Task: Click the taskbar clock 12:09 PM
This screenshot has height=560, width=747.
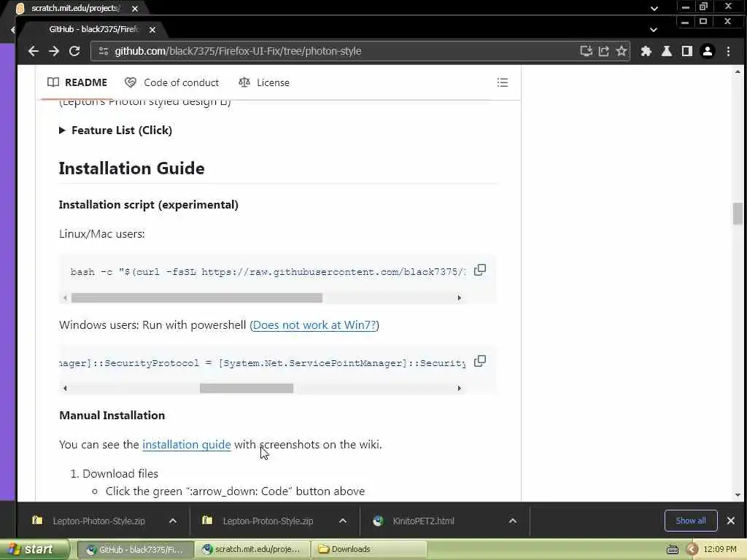Action: (720, 550)
